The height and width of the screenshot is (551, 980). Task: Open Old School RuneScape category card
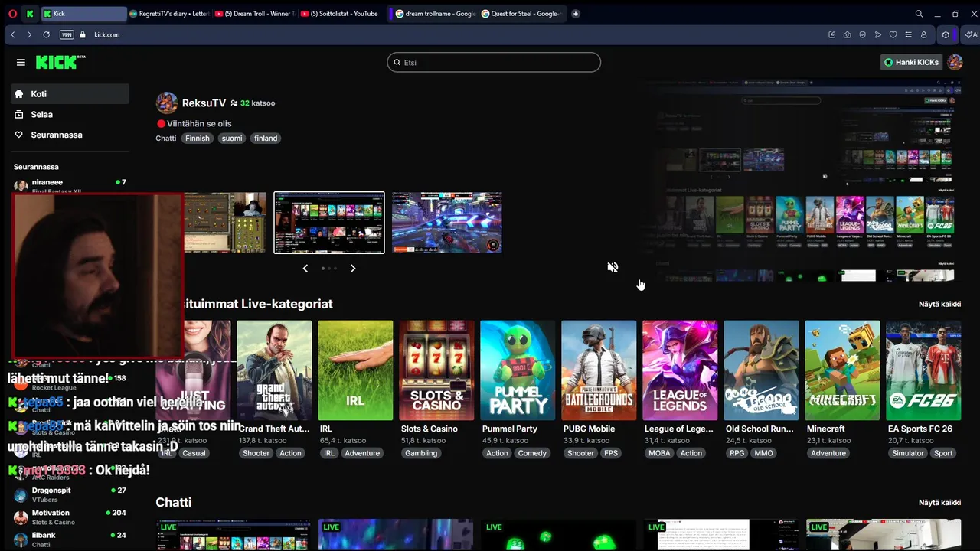[761, 370]
